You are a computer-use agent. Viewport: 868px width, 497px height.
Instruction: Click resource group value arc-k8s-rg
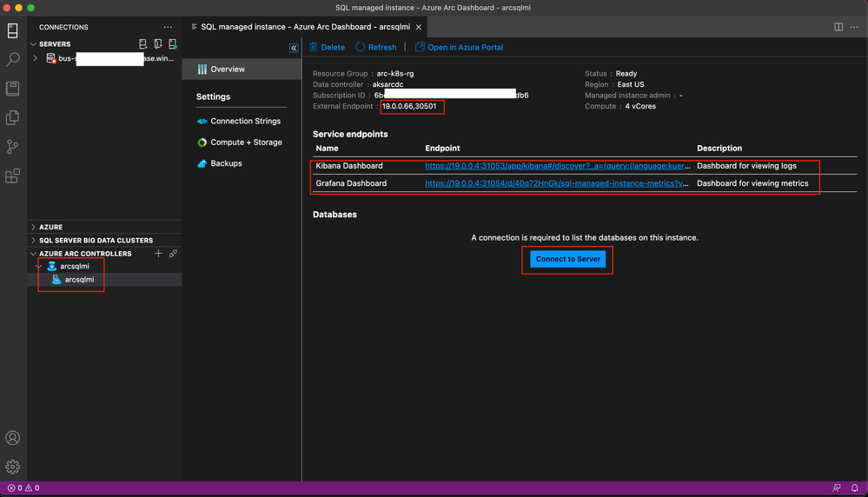coord(395,74)
